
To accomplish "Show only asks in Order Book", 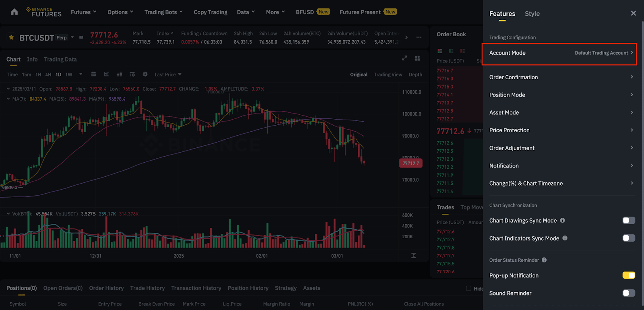I will pyautogui.click(x=462, y=51).
